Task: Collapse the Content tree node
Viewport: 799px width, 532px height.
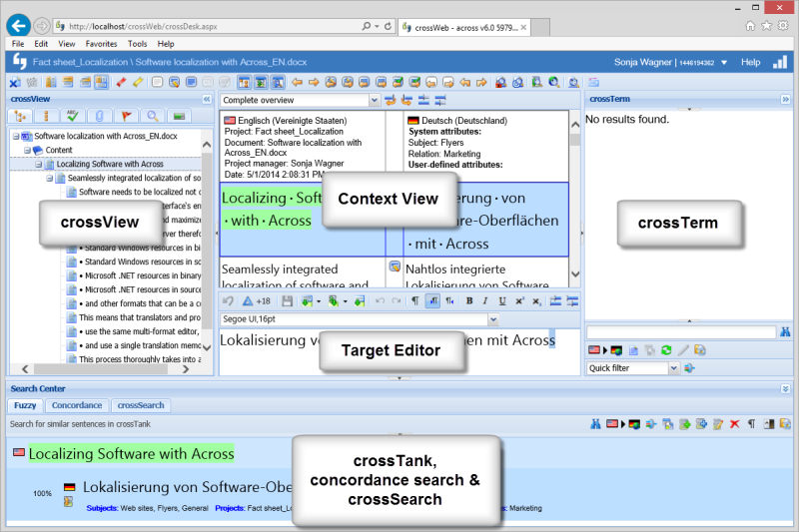Action: [x=28, y=150]
